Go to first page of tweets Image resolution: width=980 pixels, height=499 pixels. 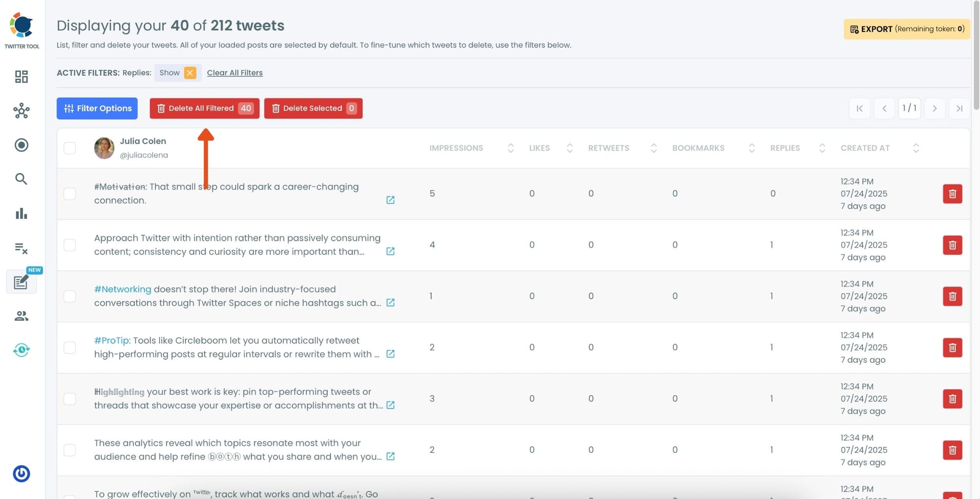[x=859, y=108]
